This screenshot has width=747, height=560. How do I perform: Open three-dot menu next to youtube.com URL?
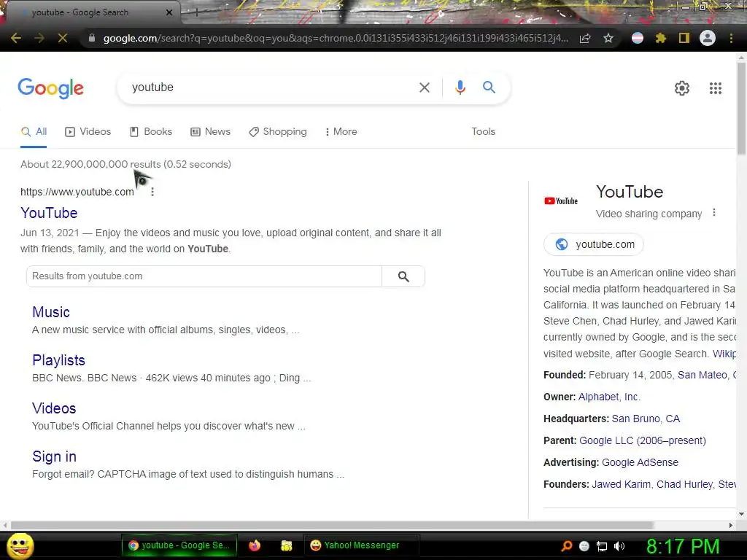tap(152, 192)
